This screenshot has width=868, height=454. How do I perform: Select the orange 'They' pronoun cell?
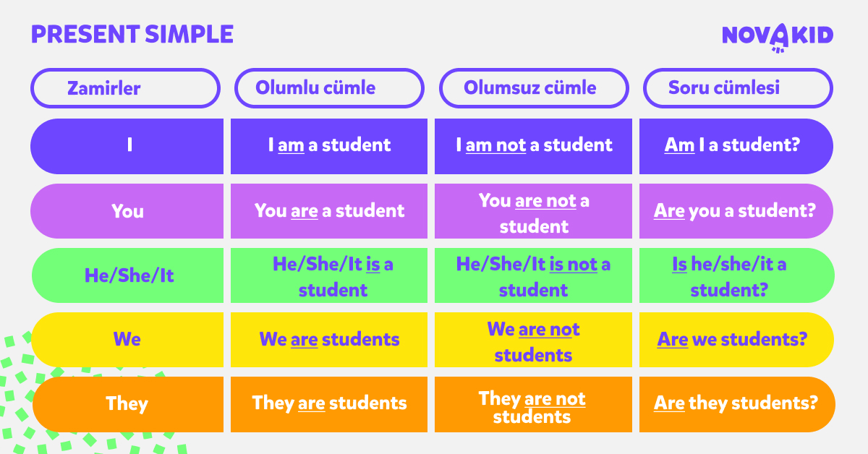click(127, 403)
